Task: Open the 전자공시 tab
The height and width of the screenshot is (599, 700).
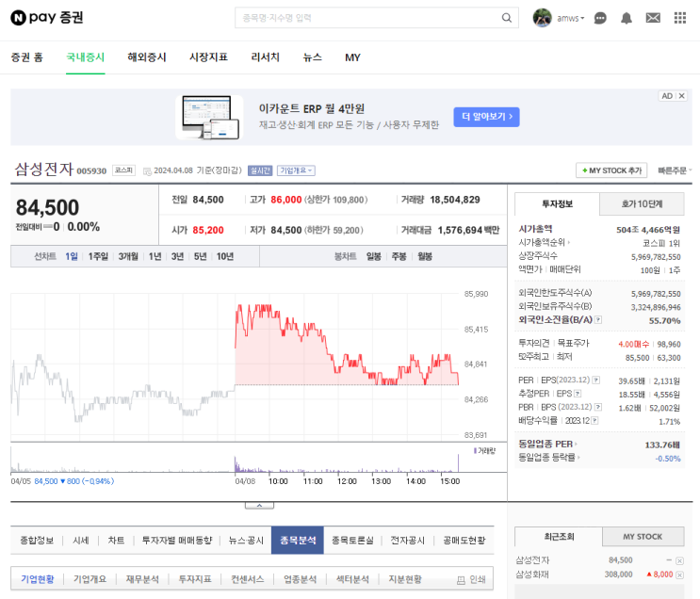Action: pyautogui.click(x=407, y=541)
